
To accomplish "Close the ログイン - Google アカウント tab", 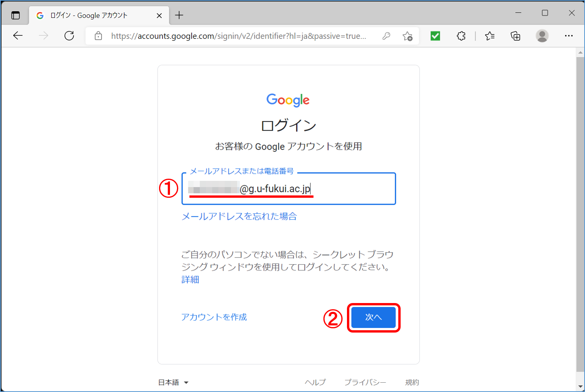I will [x=159, y=16].
